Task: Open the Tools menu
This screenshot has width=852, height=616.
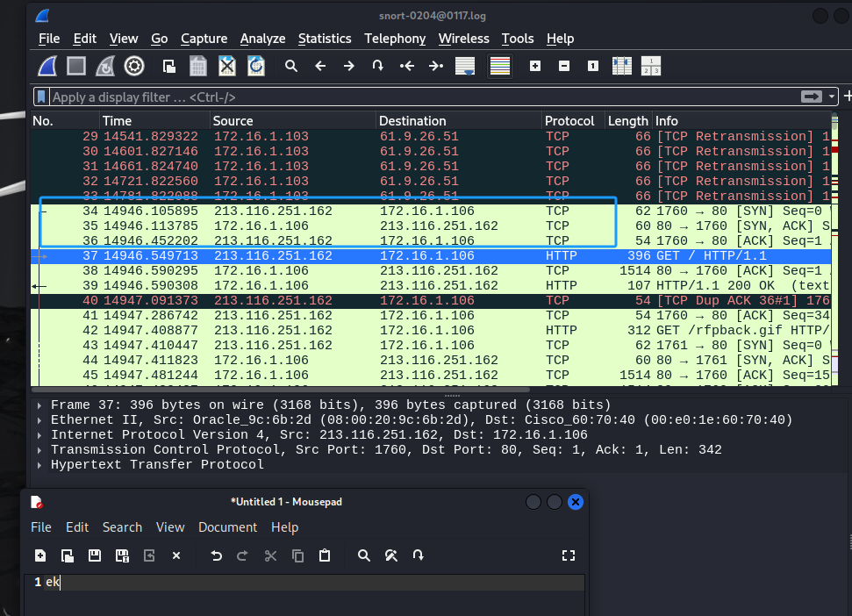Action: 518,39
